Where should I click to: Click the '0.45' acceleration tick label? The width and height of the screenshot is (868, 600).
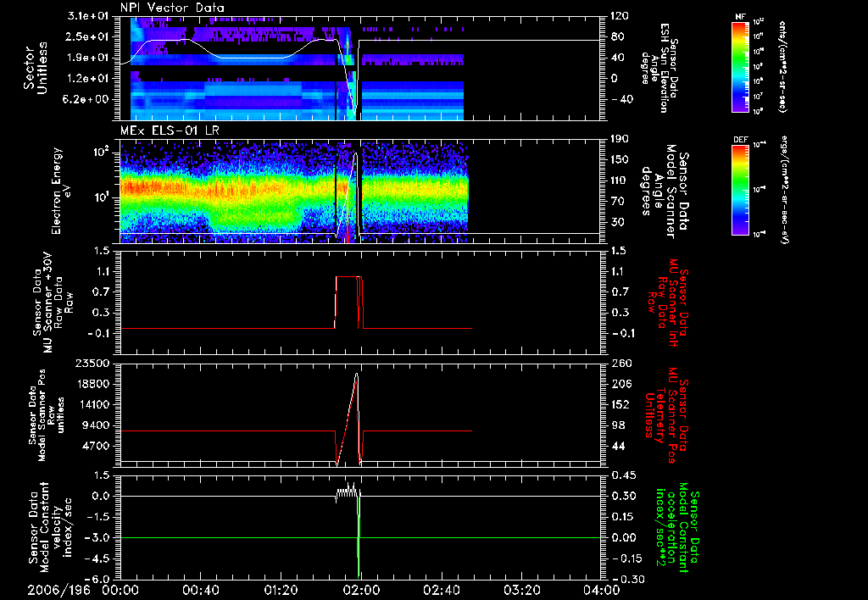pos(625,475)
